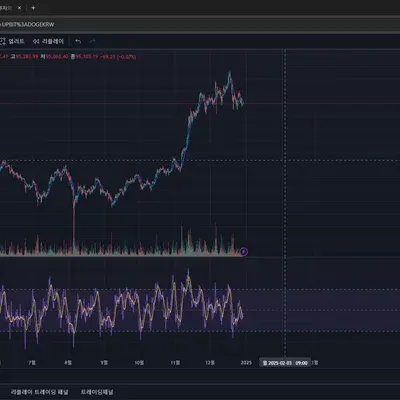Close the current browser tab
The width and height of the screenshot is (400, 400).
click(19, 8)
